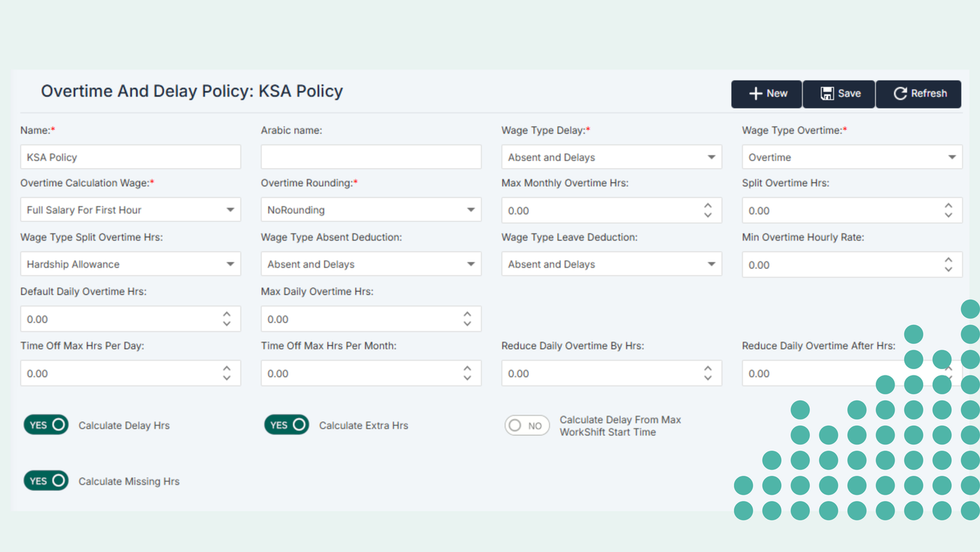Expand the Wage Type Overtime dropdown
980x552 pixels.
pos(851,158)
